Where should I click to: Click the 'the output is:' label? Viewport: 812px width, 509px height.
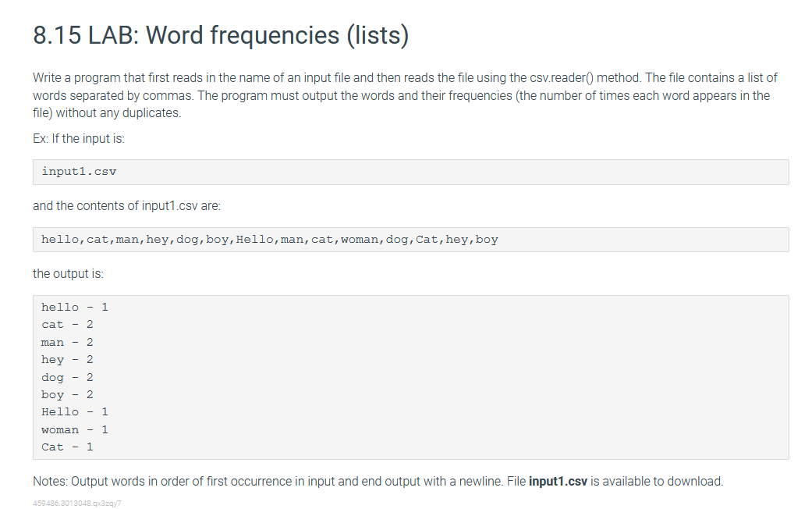coord(68,274)
